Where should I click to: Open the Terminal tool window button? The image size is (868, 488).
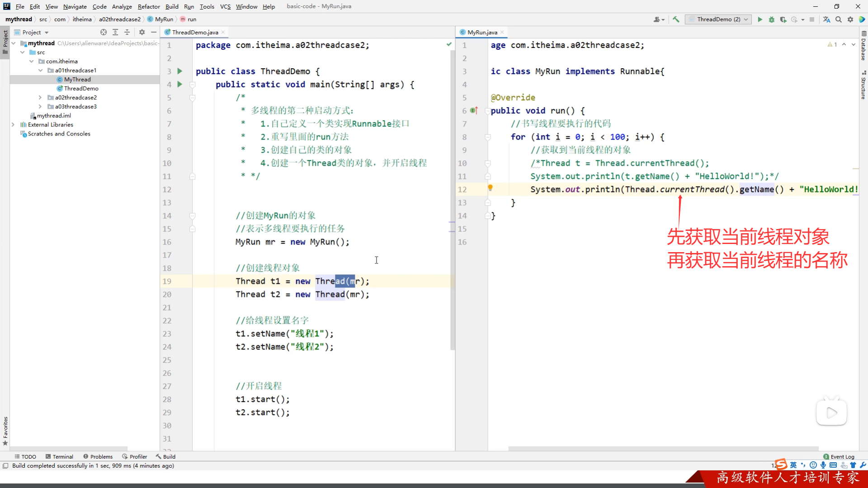(x=59, y=457)
